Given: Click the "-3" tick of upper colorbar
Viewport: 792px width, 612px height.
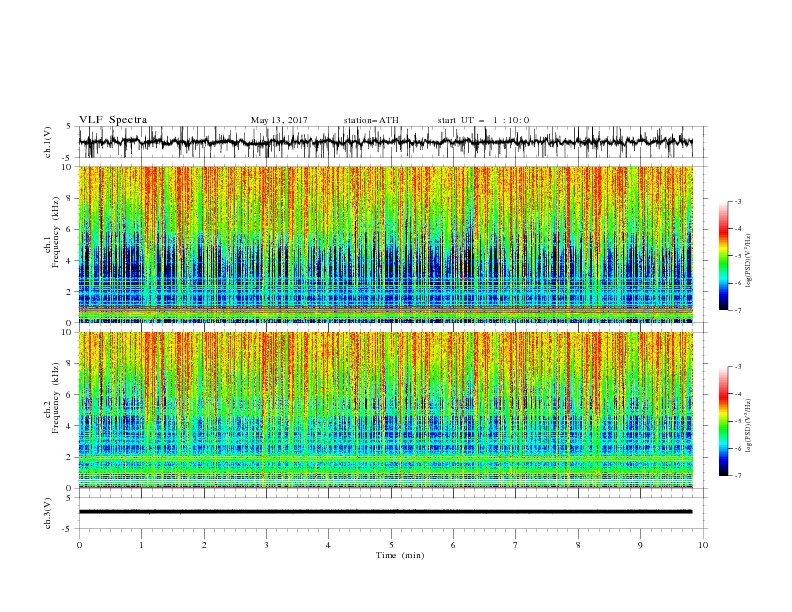Looking at the screenshot, I should coord(738,201).
